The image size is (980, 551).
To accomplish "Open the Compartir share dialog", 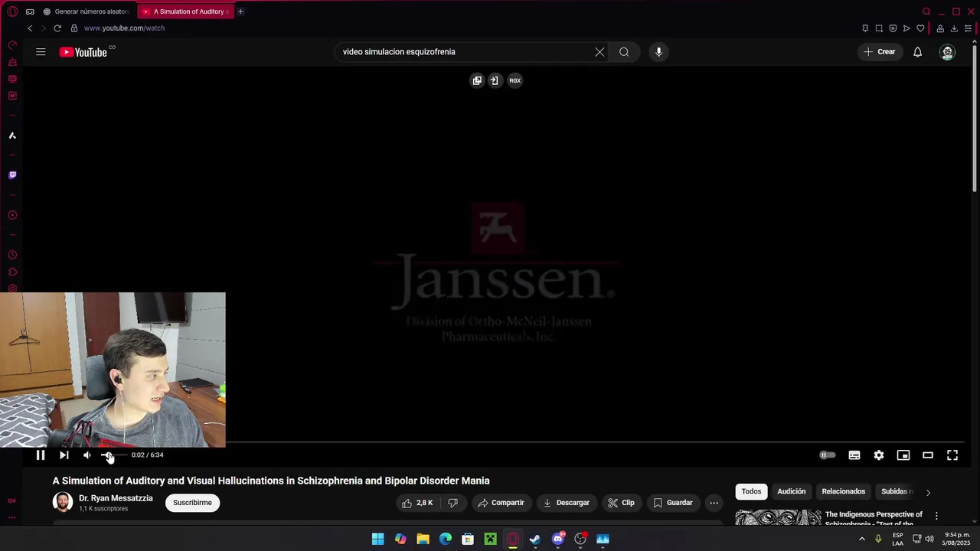I will click(x=501, y=503).
